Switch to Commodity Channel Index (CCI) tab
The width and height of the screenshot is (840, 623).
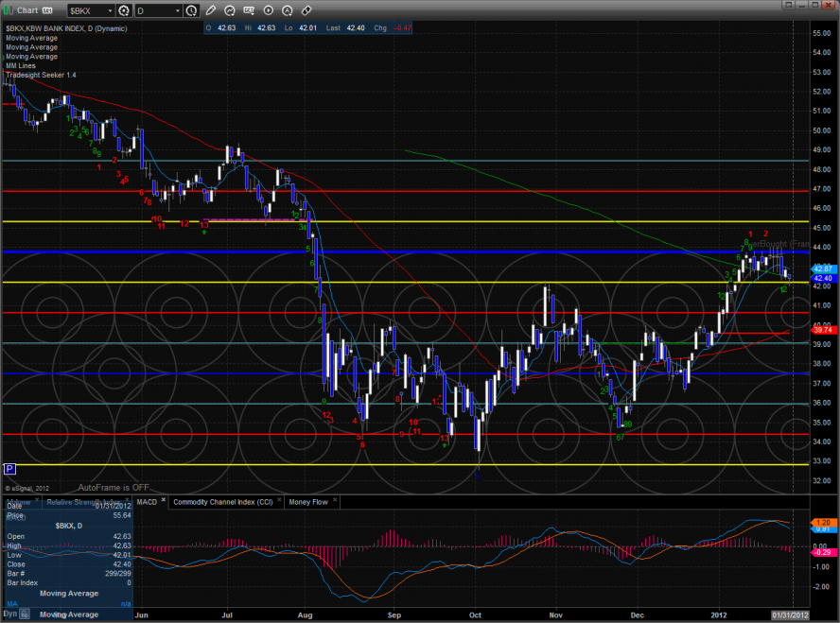pos(223,502)
